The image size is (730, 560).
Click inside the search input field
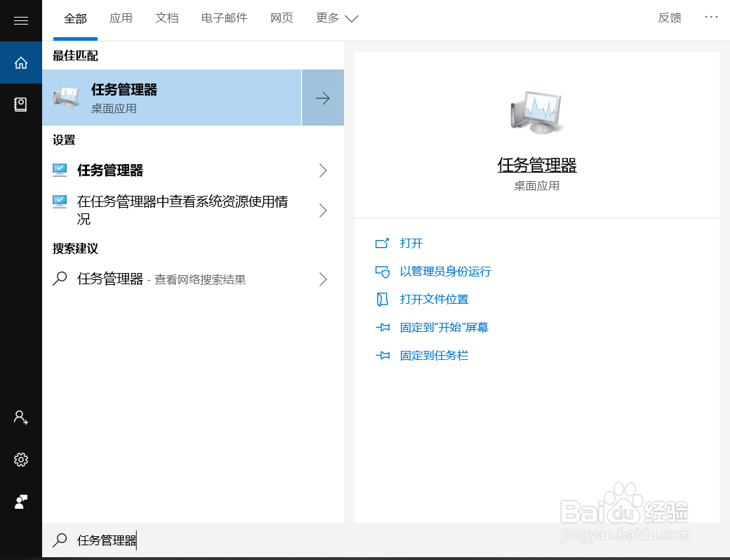175,540
